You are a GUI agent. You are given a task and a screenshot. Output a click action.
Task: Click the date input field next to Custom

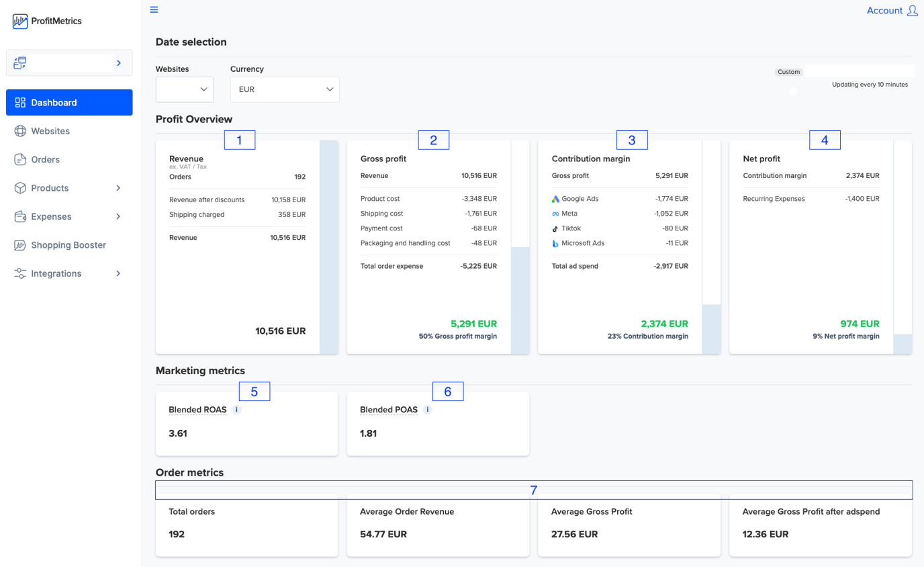point(860,71)
